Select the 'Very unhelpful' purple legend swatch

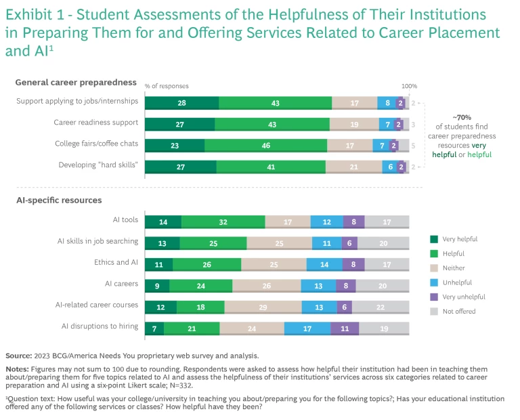point(435,297)
